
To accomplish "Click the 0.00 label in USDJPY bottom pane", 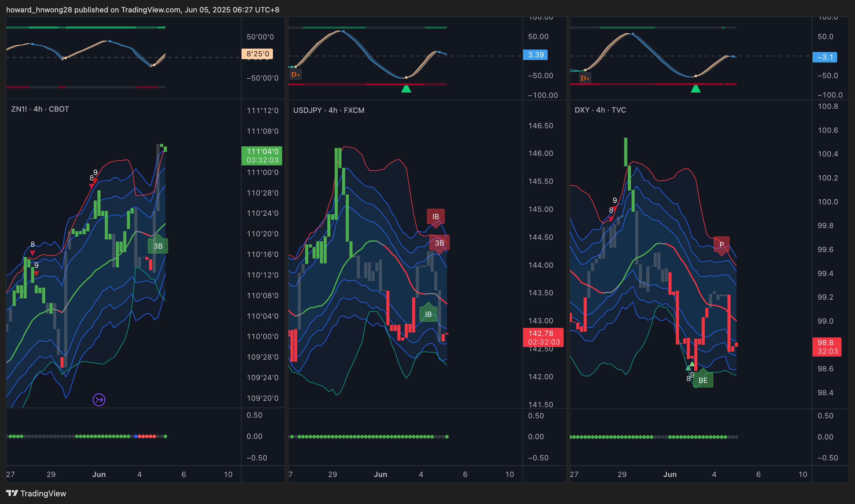I will 536,437.
